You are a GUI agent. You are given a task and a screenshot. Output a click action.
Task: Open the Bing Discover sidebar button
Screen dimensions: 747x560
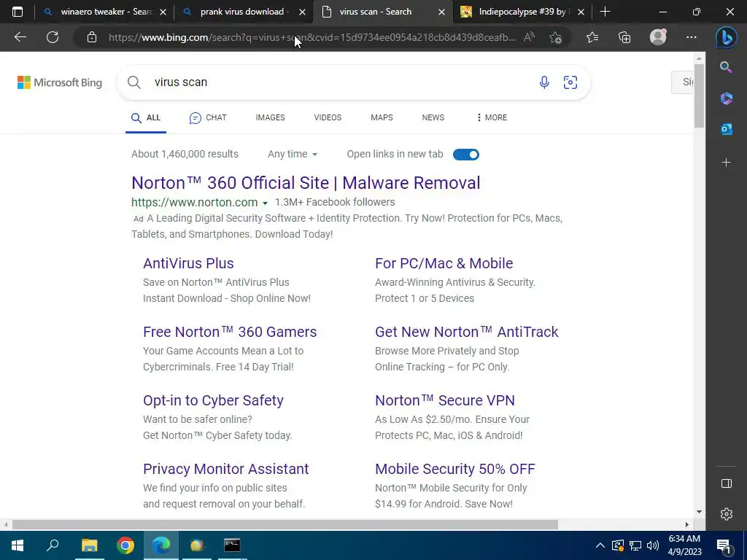726,37
